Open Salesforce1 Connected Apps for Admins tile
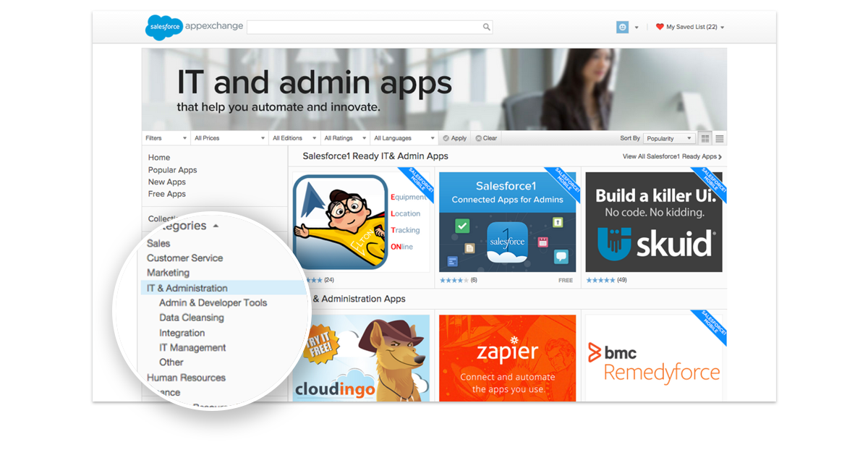 point(508,222)
